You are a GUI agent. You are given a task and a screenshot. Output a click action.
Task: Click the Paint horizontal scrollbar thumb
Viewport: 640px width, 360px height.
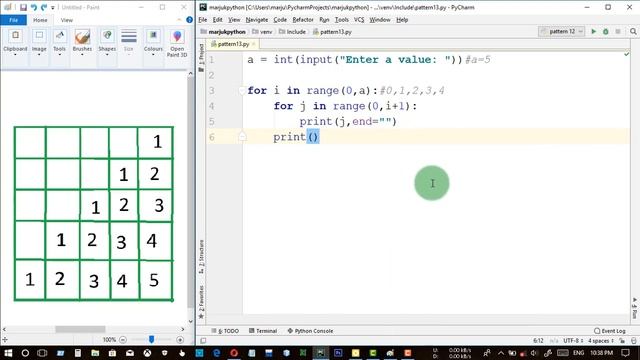(x=80, y=329)
